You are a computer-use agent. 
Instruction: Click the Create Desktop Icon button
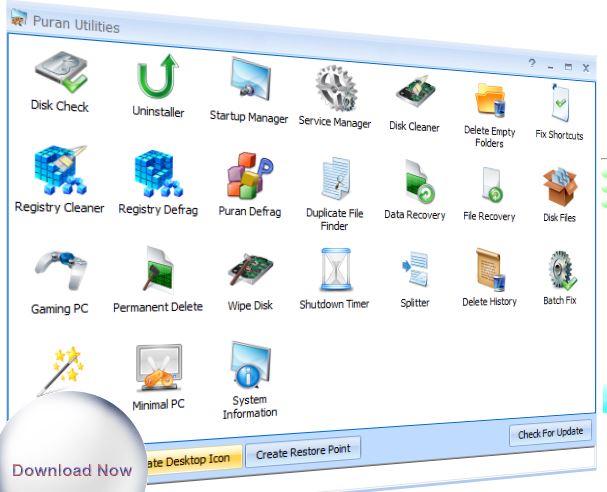pos(193,460)
